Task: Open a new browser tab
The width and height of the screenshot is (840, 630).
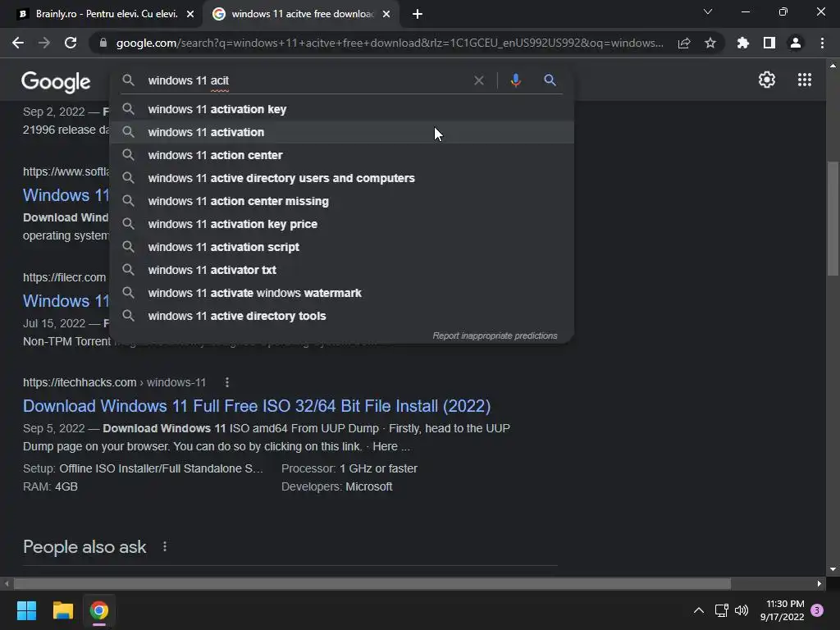Action: (x=418, y=15)
